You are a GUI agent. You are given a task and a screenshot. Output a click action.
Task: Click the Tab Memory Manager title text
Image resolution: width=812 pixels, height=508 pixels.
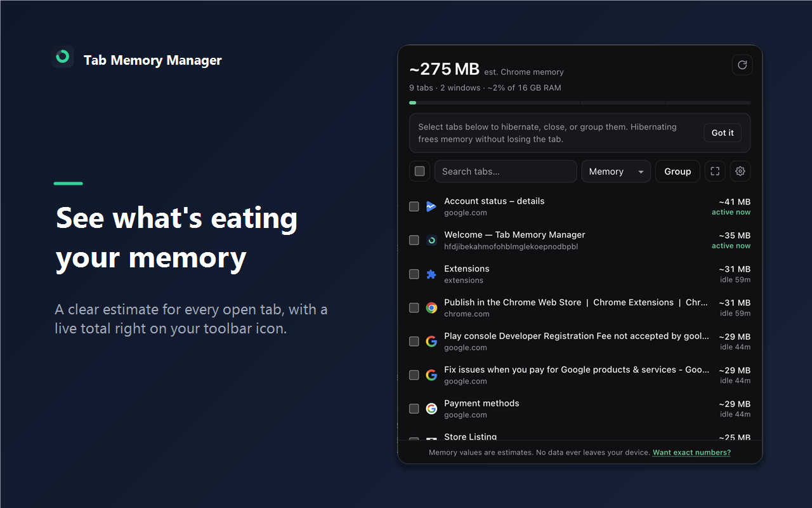[153, 60]
